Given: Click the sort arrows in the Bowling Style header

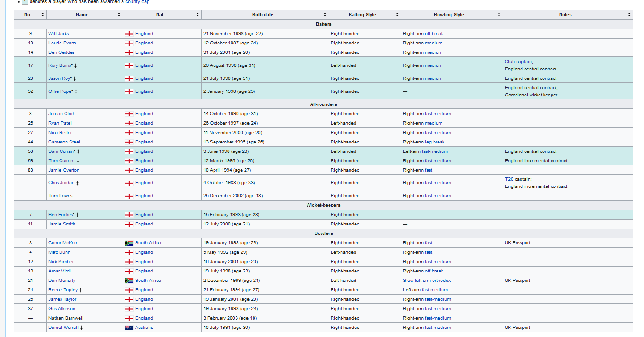Looking at the screenshot, I should click(x=499, y=15).
